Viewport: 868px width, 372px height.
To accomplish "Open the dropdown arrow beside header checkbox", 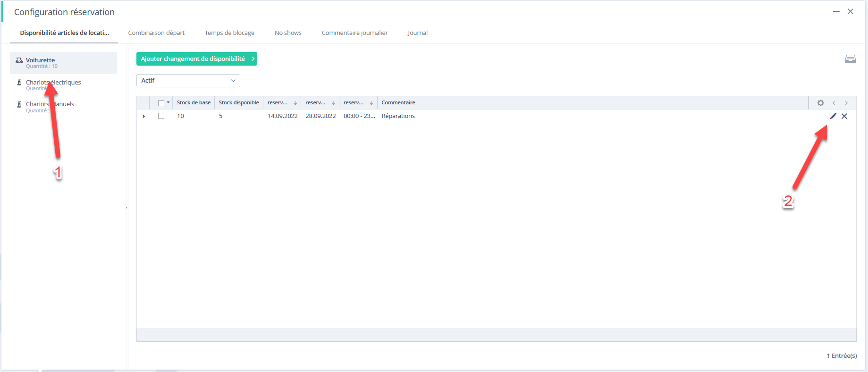I will (x=169, y=102).
